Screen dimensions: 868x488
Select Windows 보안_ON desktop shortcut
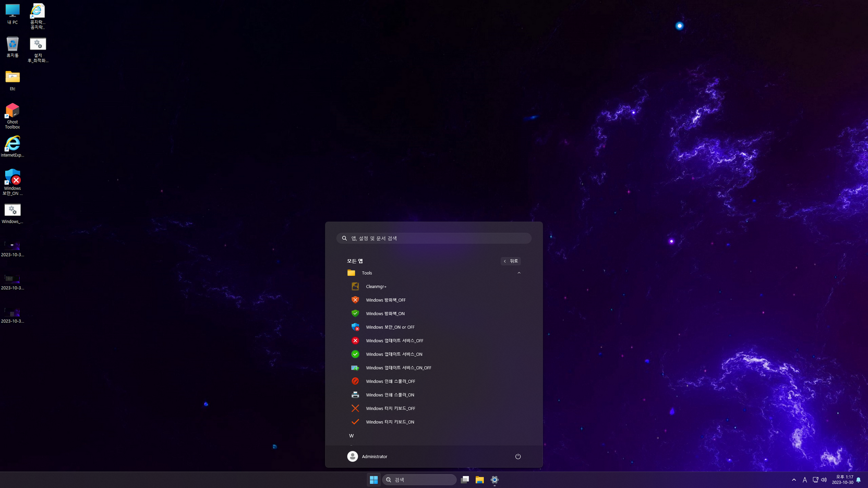pyautogui.click(x=13, y=182)
